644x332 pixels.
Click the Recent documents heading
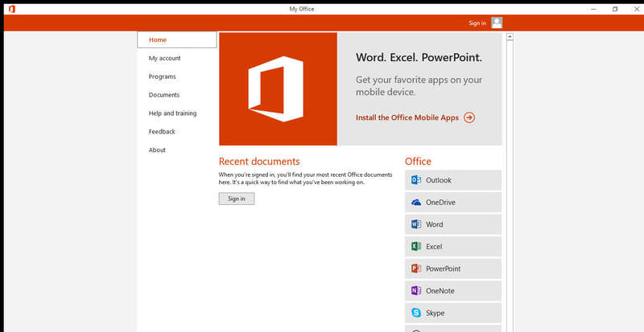coord(259,162)
